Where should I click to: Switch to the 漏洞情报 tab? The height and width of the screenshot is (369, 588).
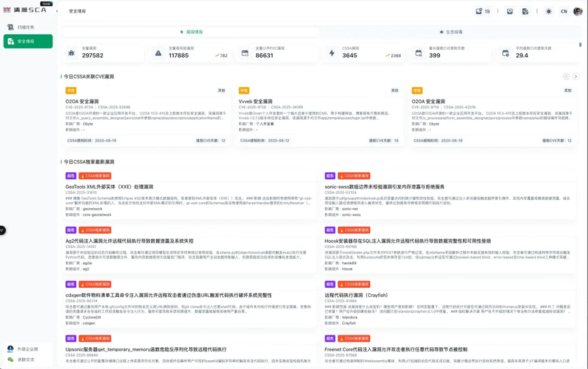(191, 32)
